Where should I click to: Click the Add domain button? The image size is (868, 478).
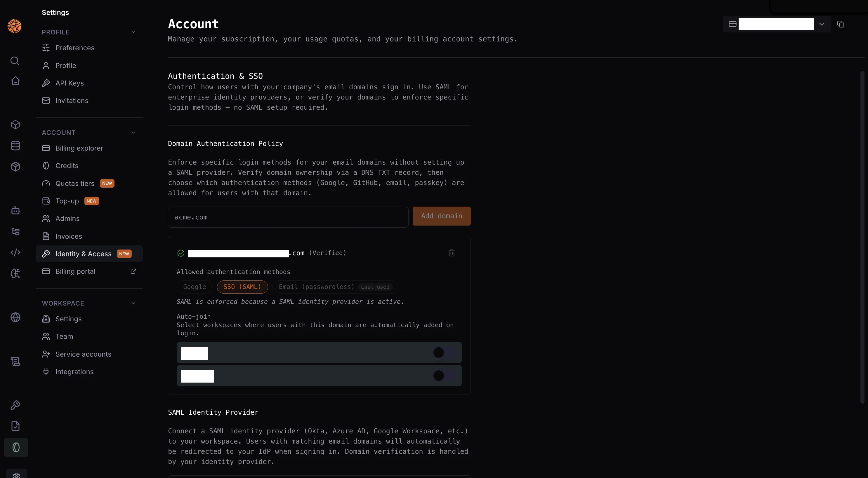(441, 216)
